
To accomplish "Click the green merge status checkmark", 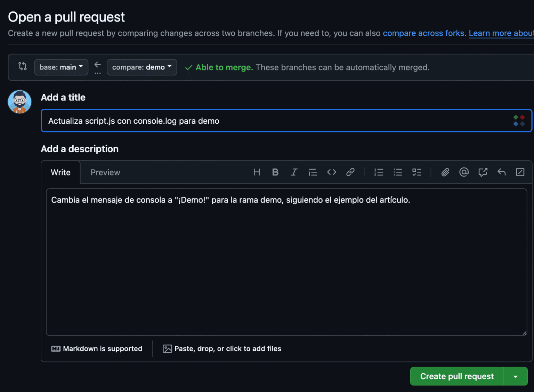I will 188,67.
